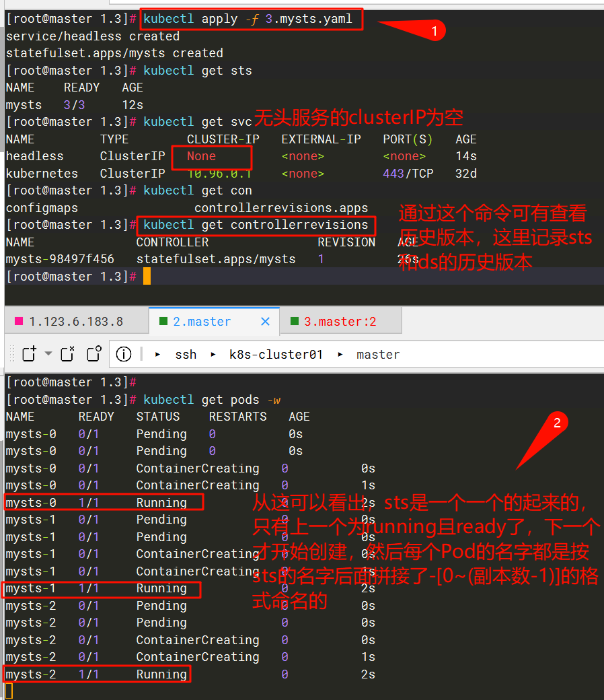Click the toolbar drag handle grip

coord(13,353)
